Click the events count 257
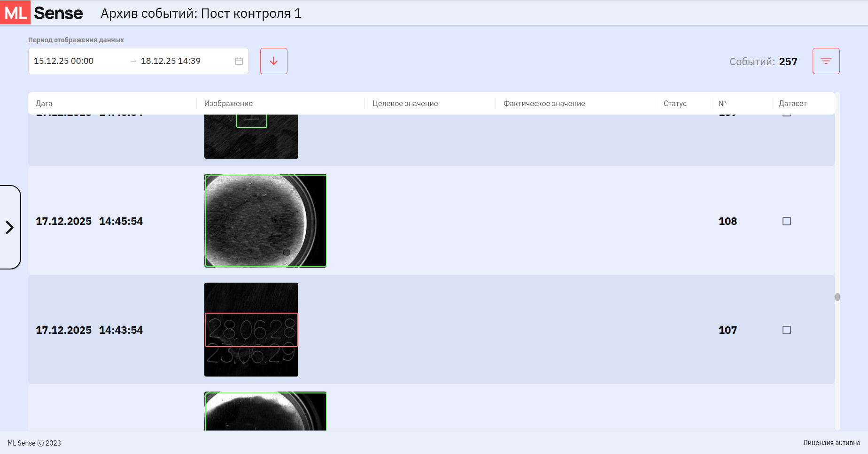Viewport: 868px width, 454px height. click(x=788, y=62)
